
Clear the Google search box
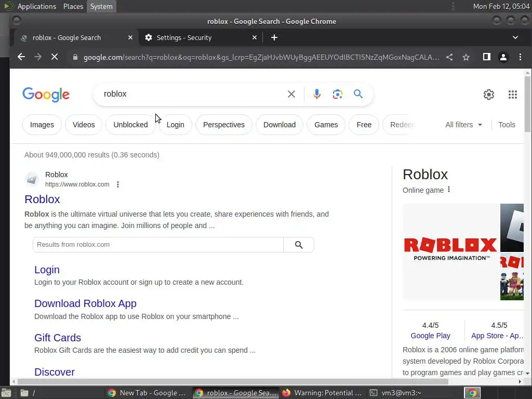tap(291, 94)
